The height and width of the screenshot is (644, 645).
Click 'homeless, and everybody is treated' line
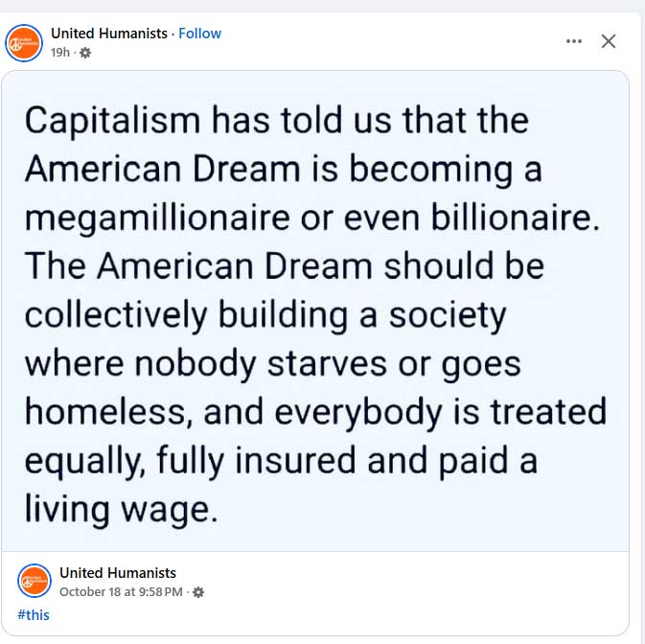click(315, 412)
